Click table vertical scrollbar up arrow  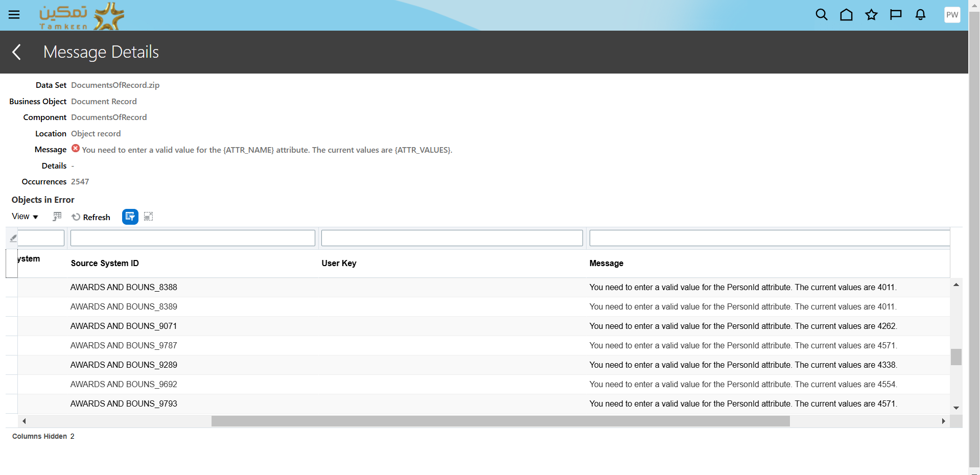(956, 284)
